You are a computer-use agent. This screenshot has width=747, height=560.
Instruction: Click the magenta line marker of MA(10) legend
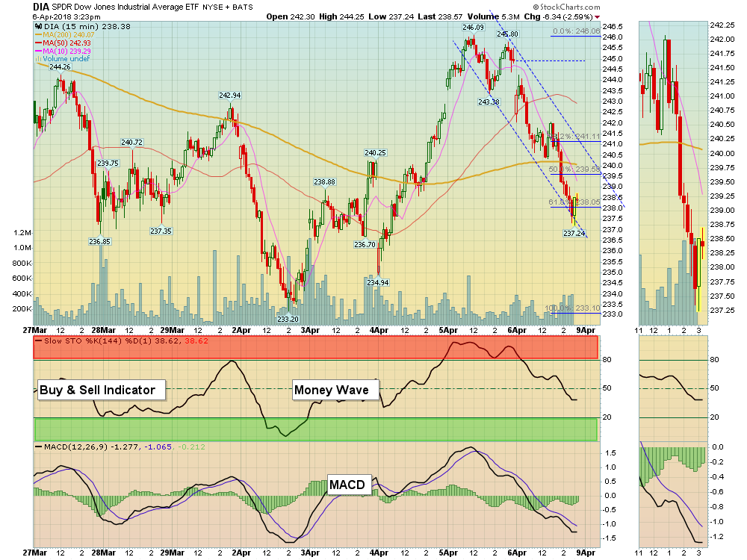click(39, 51)
